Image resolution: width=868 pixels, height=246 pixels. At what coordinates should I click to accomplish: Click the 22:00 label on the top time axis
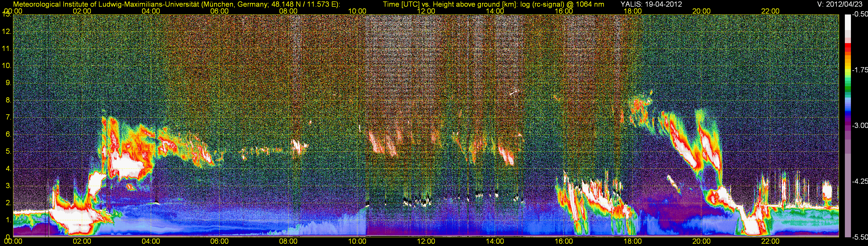point(770,11)
